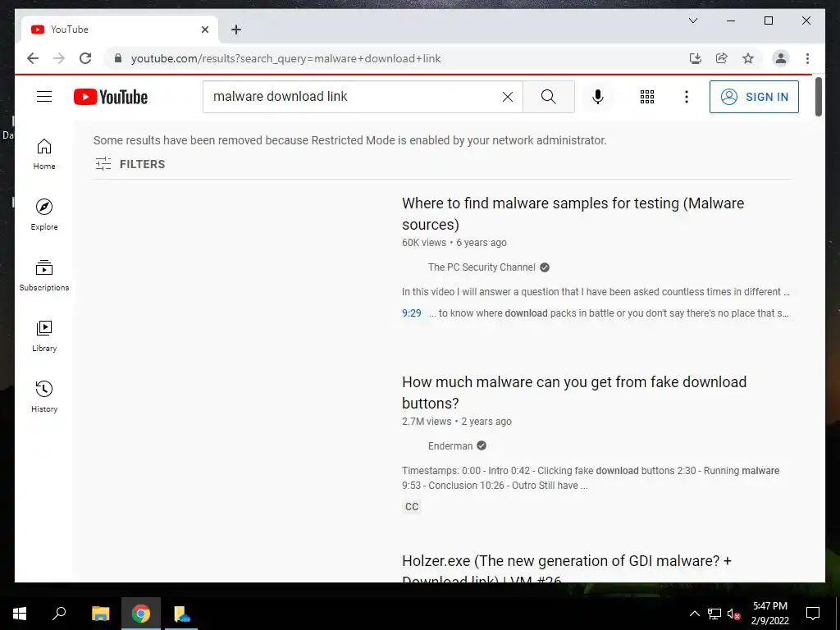Run search with the magnifying glass button

click(548, 97)
